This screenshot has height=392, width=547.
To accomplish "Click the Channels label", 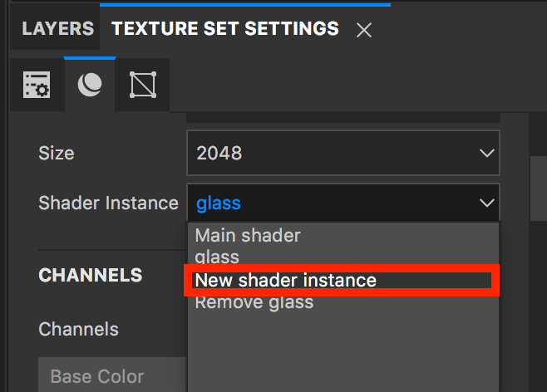I will pyautogui.click(x=78, y=329).
